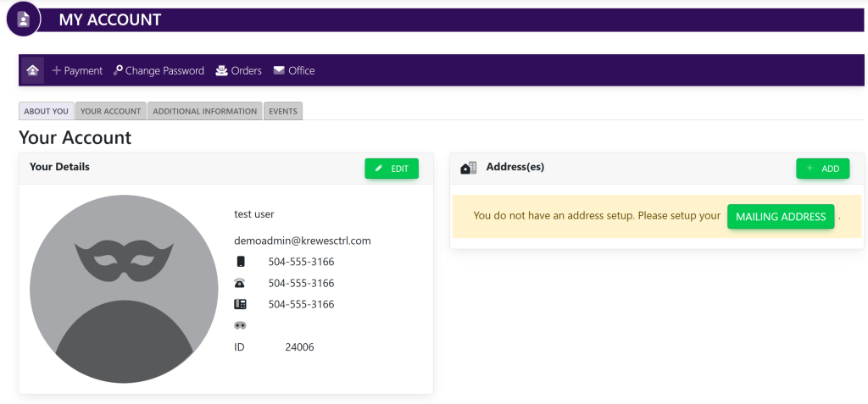Switch to the Your Account tab

pos(110,111)
